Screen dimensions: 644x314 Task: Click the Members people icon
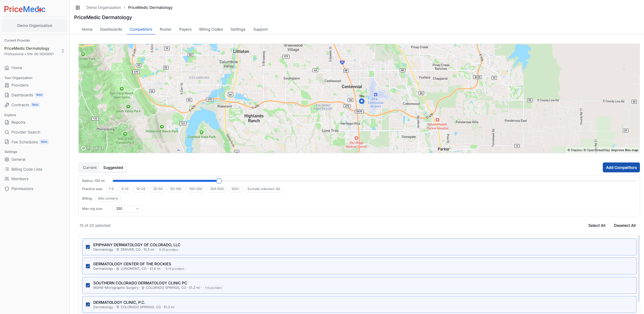pyautogui.click(x=7, y=179)
